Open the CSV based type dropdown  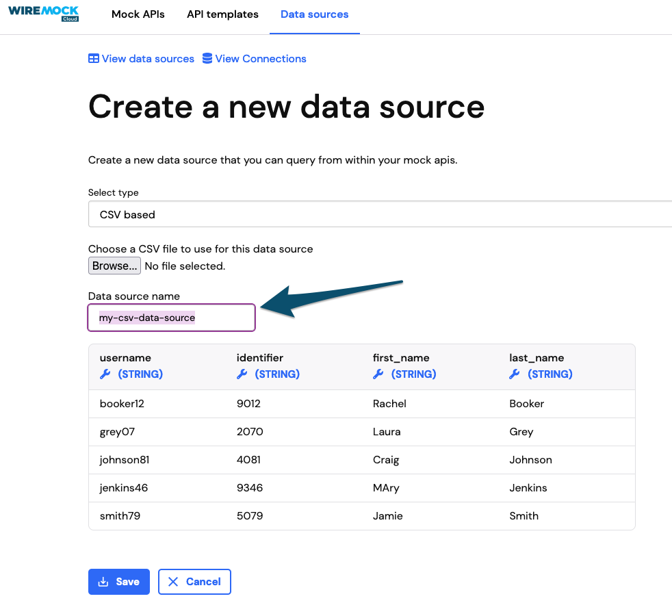(x=380, y=214)
